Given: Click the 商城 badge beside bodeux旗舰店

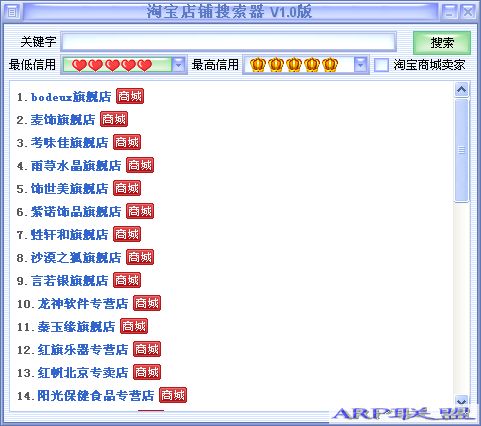Looking at the screenshot, I should 130,96.
